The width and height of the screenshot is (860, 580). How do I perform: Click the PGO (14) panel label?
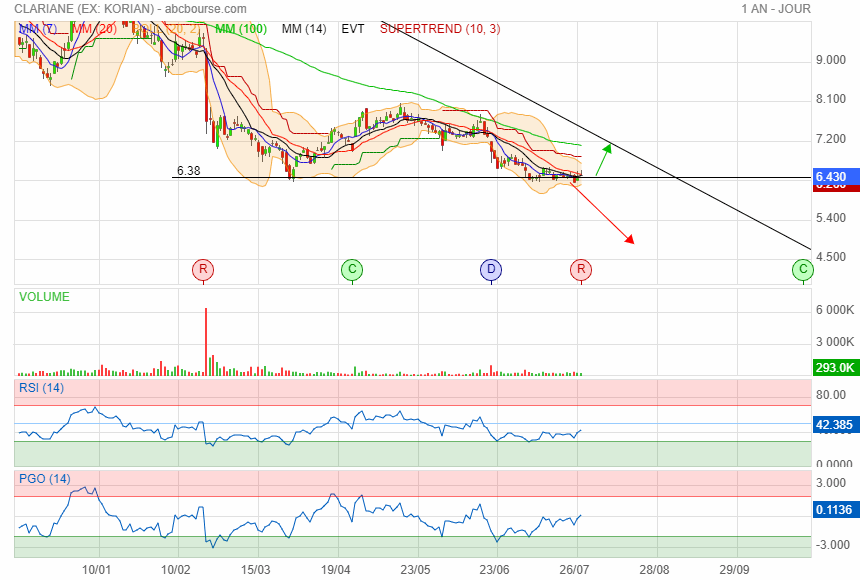point(45,478)
